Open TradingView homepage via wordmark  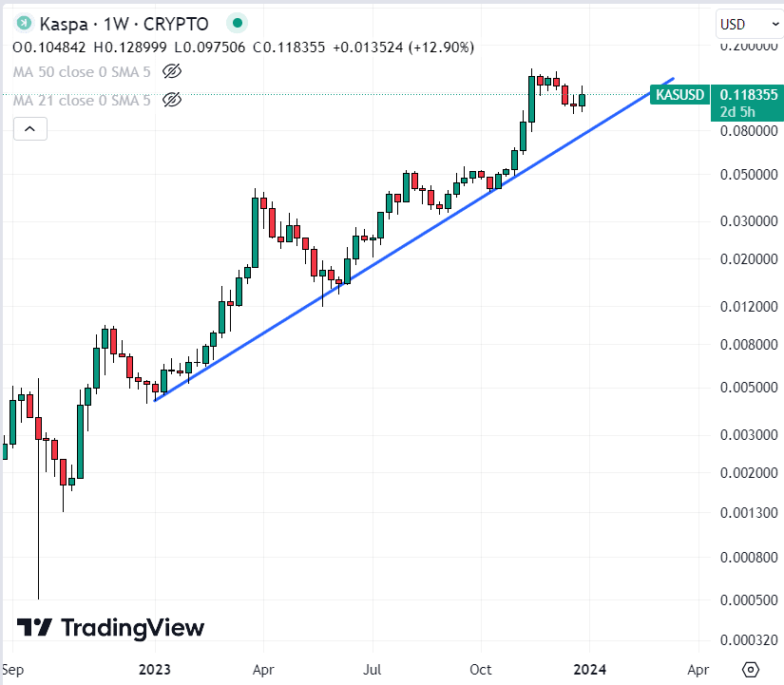[133, 628]
